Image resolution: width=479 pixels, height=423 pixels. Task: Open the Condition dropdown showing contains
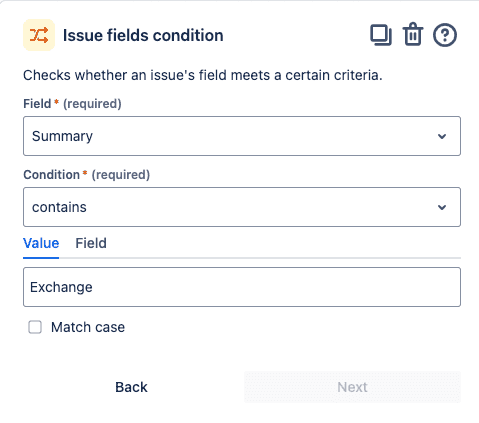point(242,207)
